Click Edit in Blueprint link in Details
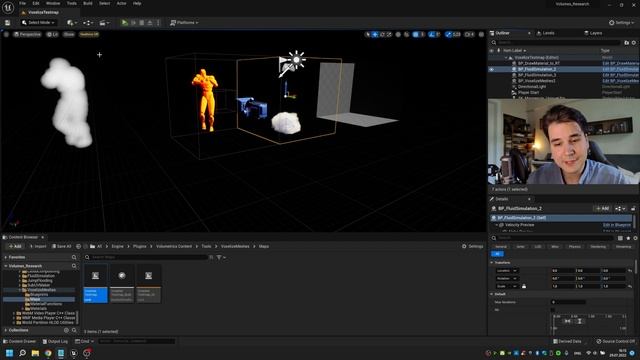The height and width of the screenshot is (360, 640). click(x=617, y=225)
